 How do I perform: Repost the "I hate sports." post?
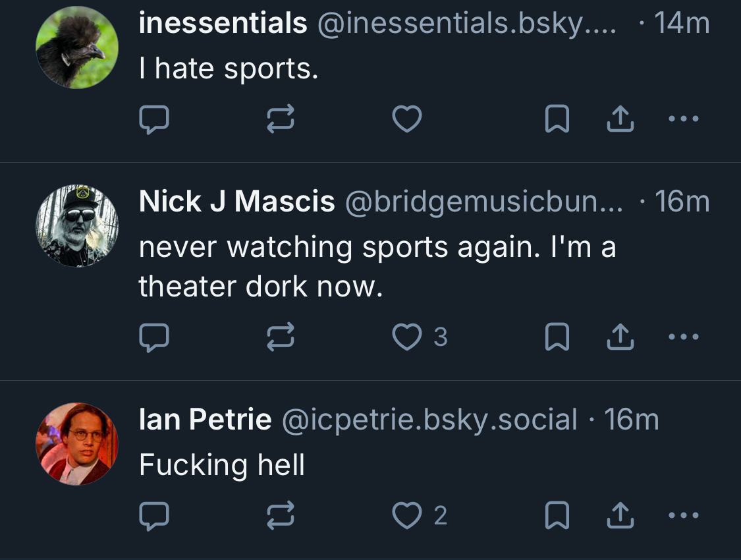(x=281, y=119)
